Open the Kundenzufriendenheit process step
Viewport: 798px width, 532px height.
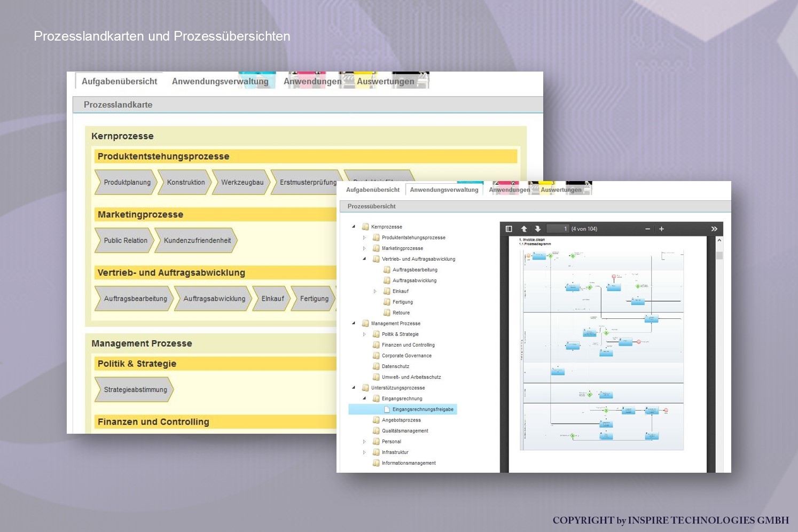(196, 240)
